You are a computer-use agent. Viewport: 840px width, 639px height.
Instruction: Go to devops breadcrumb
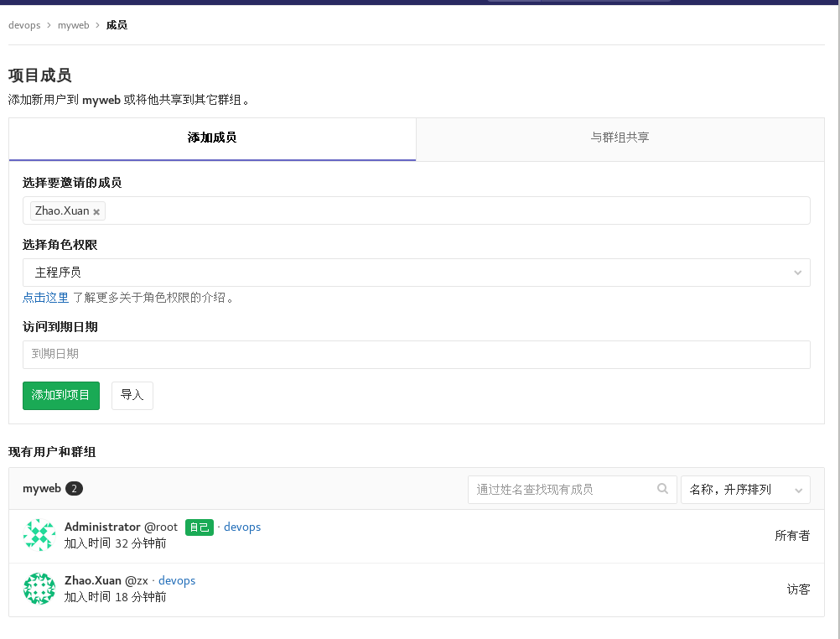tap(24, 25)
